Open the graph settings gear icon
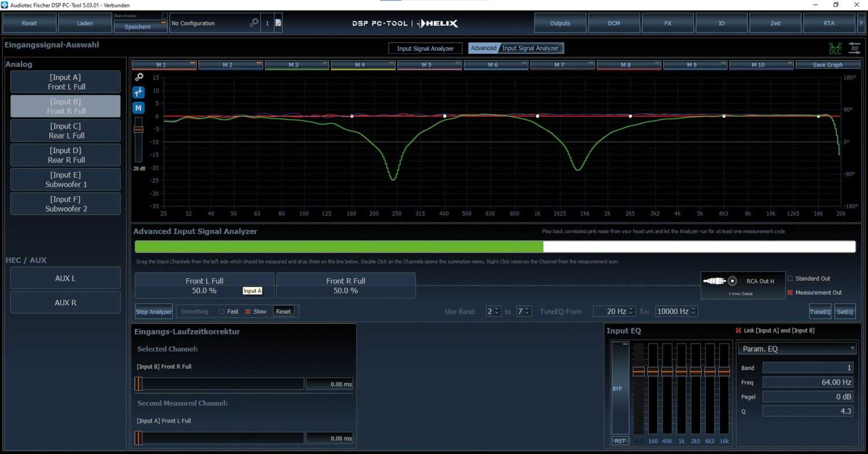The width and height of the screenshot is (868, 454). coord(139,77)
